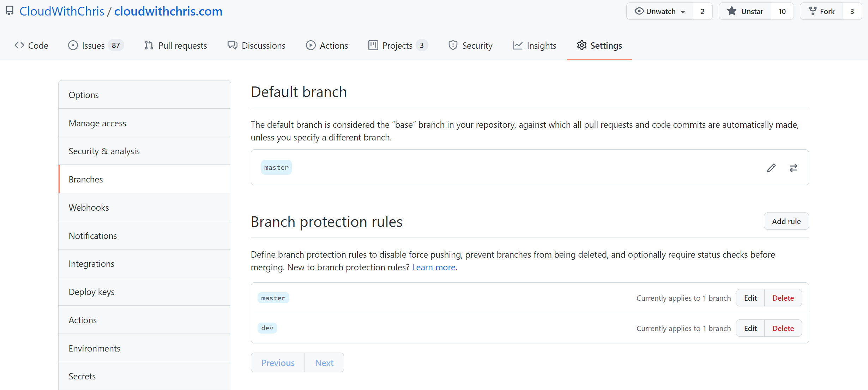This screenshot has height=390, width=868.
Task: Click the Add rule button
Action: (x=786, y=221)
